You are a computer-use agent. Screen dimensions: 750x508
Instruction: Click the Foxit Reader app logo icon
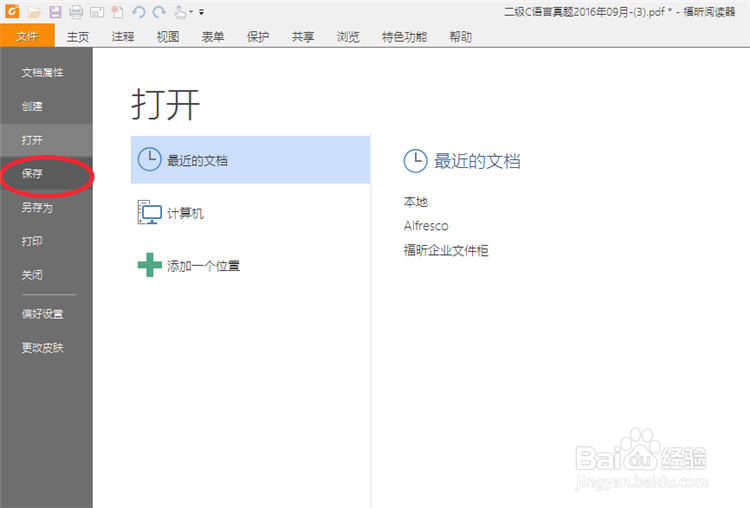click(12, 11)
